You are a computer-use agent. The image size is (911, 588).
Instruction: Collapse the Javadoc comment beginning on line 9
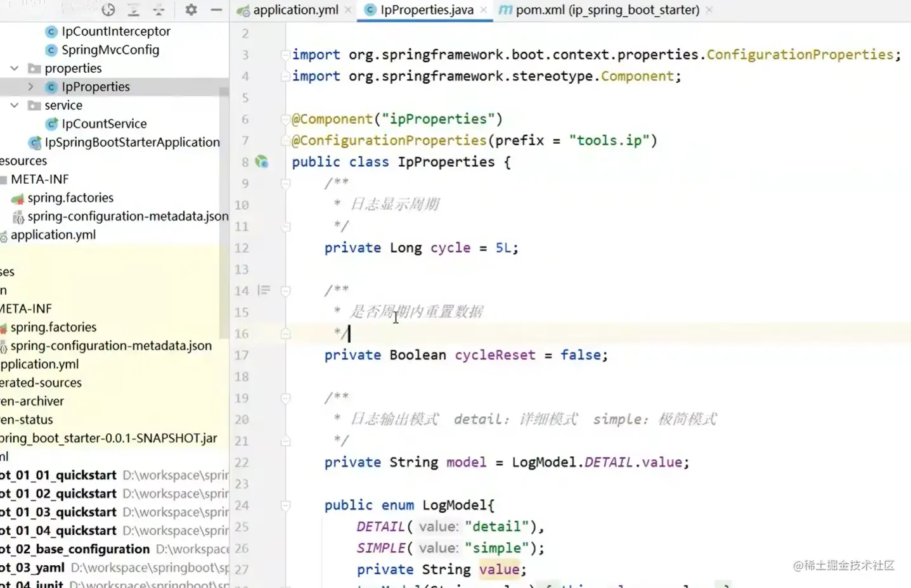point(286,184)
